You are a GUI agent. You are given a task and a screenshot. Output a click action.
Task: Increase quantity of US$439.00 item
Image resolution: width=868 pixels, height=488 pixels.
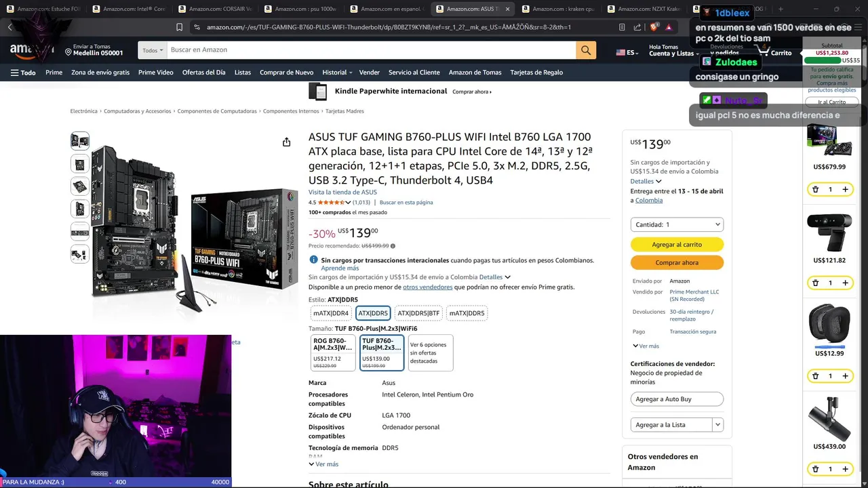coord(845,469)
